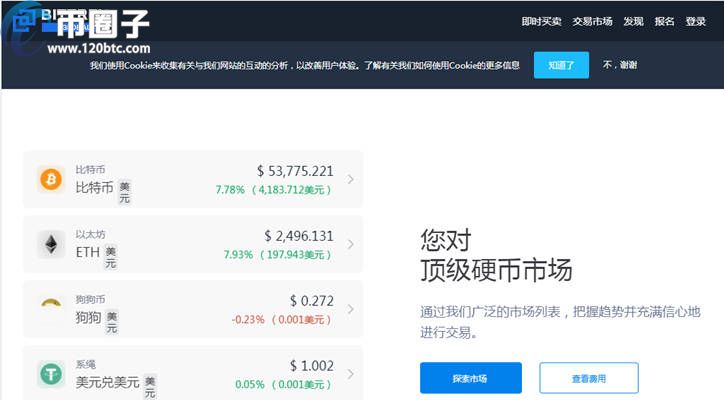Expand the Dogecoin row chevron arrow

(350, 309)
